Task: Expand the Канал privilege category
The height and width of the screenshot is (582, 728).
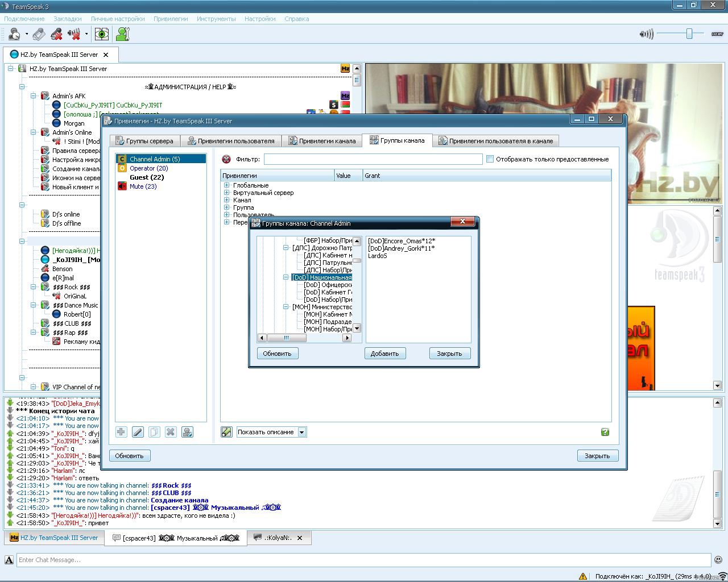Action: click(x=226, y=200)
